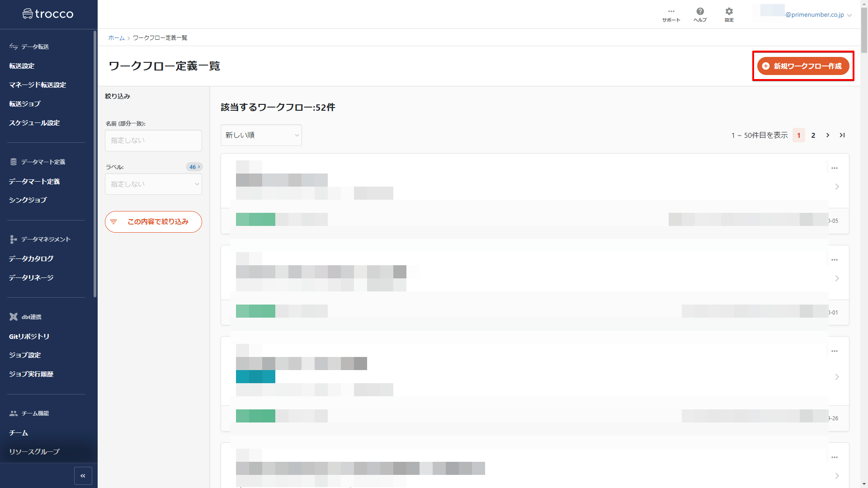Image resolution: width=868 pixels, height=488 pixels.
Task: Open second workflow card via chevron
Action: [837, 278]
